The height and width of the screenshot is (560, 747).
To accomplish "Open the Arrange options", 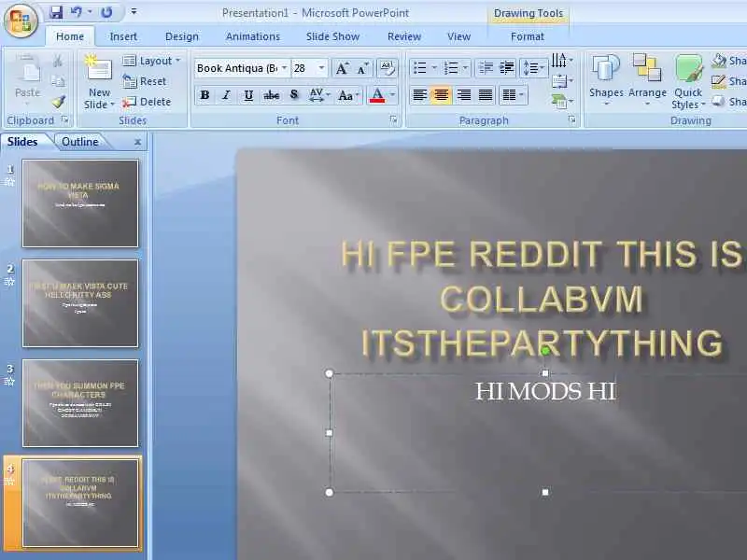I will pos(647,79).
